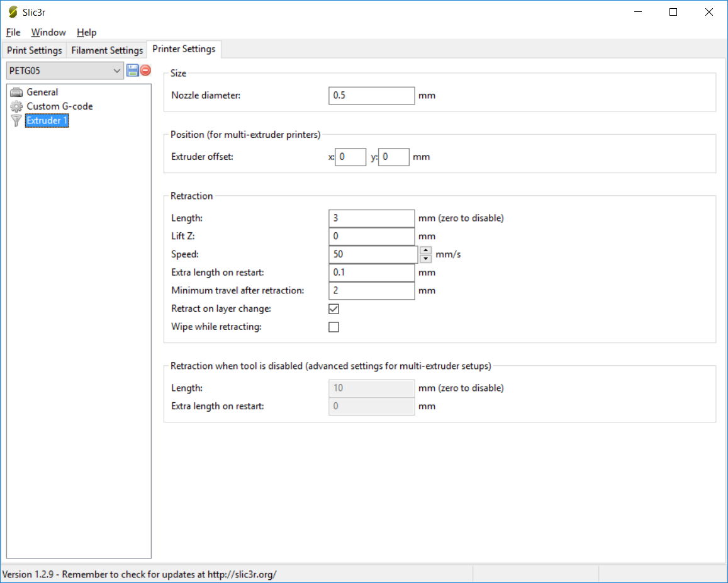Disable Retract on layer change checkbox
This screenshot has height=583, width=728.
coord(334,309)
